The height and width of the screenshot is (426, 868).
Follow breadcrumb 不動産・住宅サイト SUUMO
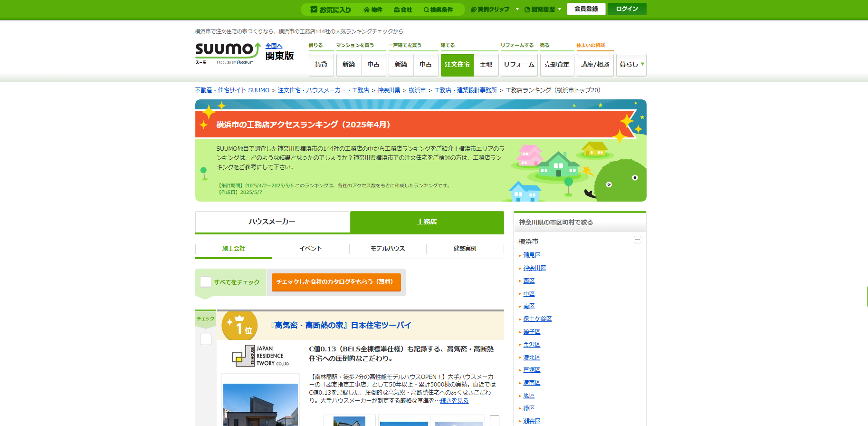tap(232, 90)
